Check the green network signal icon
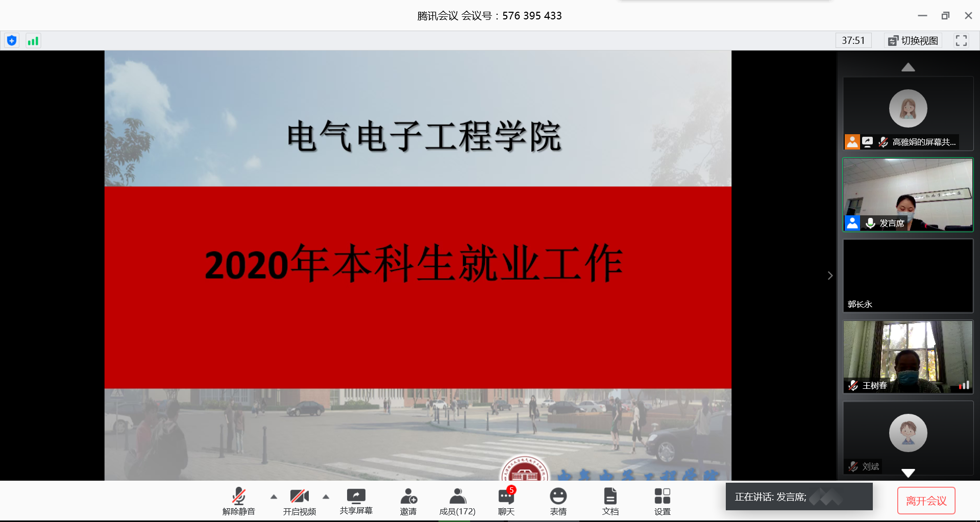Image resolution: width=980 pixels, height=522 pixels. coord(33,41)
